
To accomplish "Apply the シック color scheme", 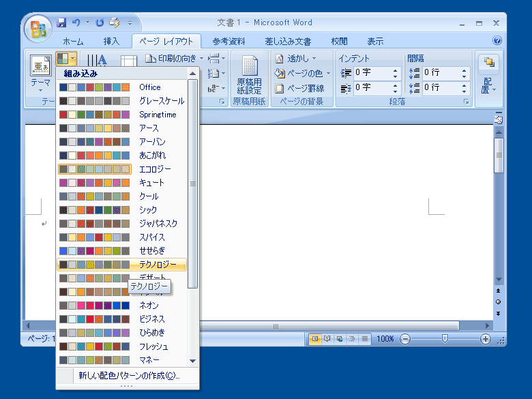I will click(122, 209).
